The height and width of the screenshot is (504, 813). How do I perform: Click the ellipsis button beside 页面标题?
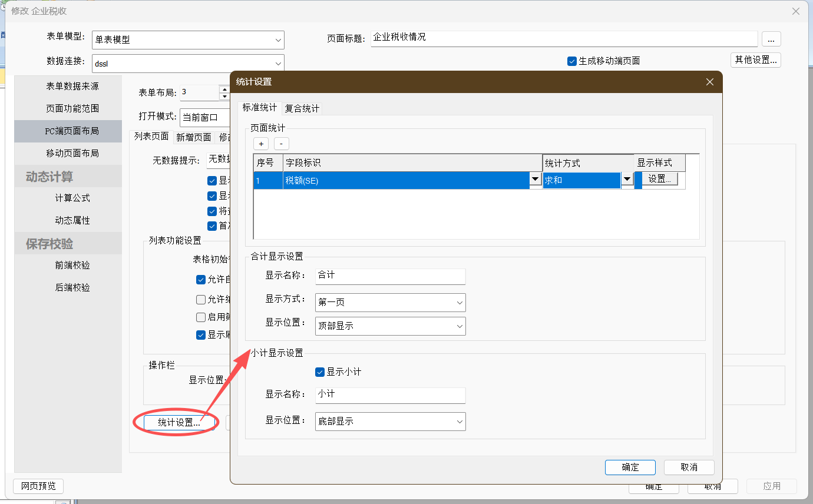click(771, 39)
